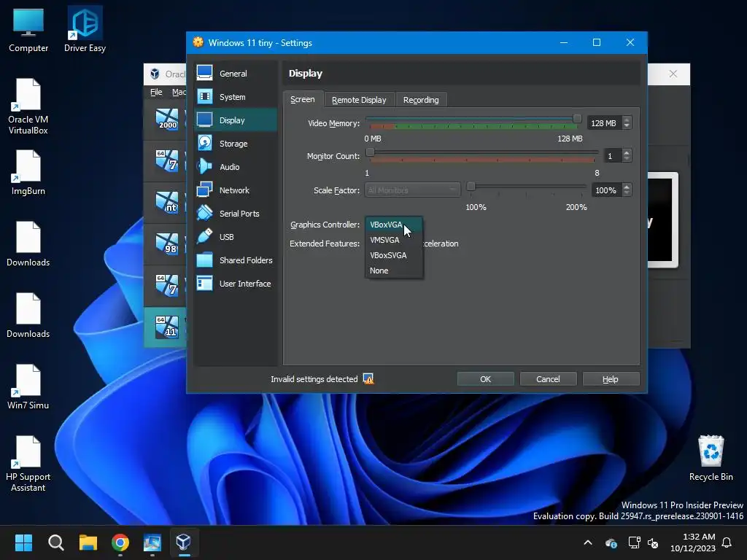The image size is (747, 560).
Task: Open the Driver Easy desktop shortcut
Action: (85, 30)
